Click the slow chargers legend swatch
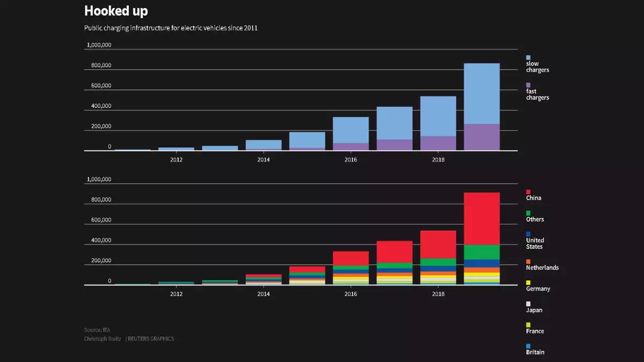Screen dimensions: 644x362 pyautogui.click(x=528, y=57)
